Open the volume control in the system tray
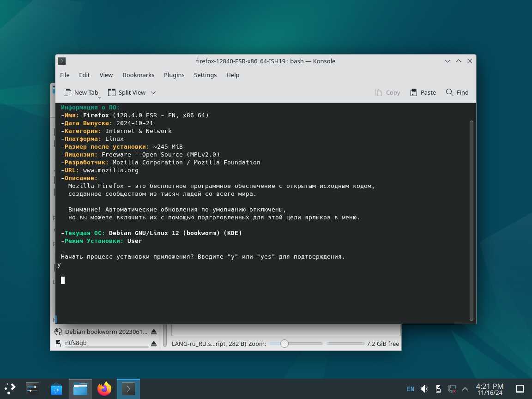 [424, 389]
